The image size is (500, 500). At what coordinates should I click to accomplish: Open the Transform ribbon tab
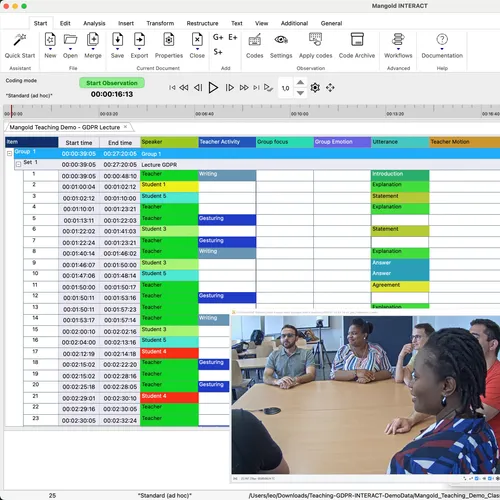point(160,23)
